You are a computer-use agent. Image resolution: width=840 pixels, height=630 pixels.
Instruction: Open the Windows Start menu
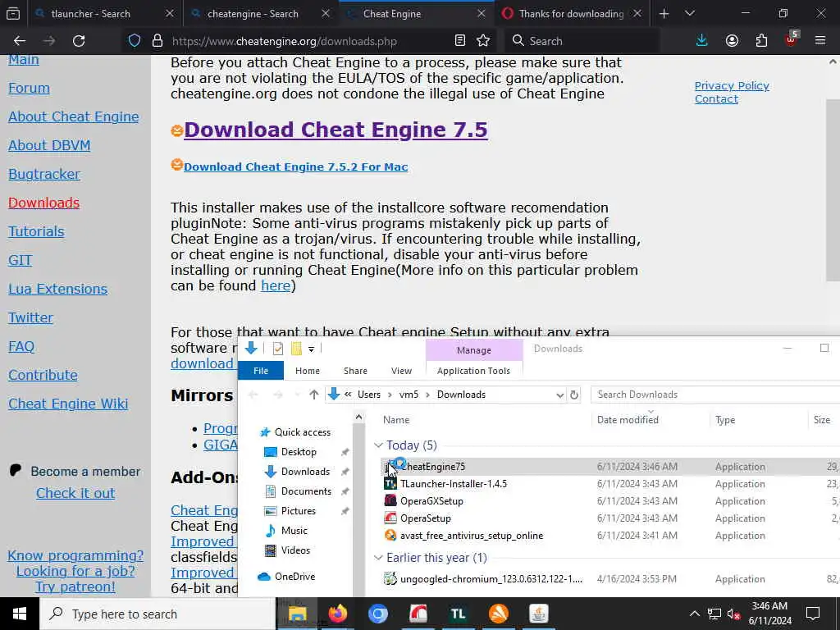point(20,614)
